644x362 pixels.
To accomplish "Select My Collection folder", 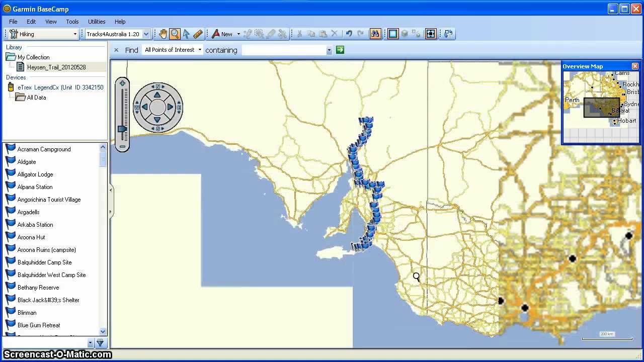I will pos(33,57).
